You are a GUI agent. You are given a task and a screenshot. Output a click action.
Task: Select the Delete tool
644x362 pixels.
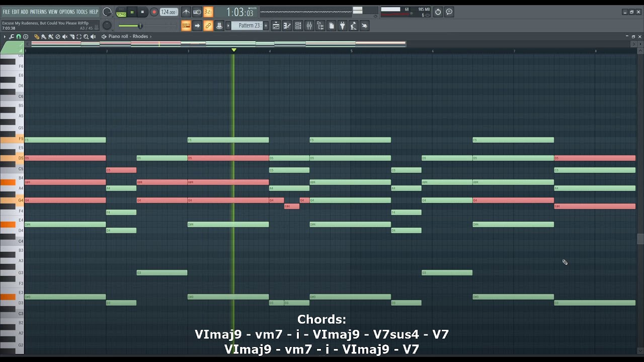point(58,37)
